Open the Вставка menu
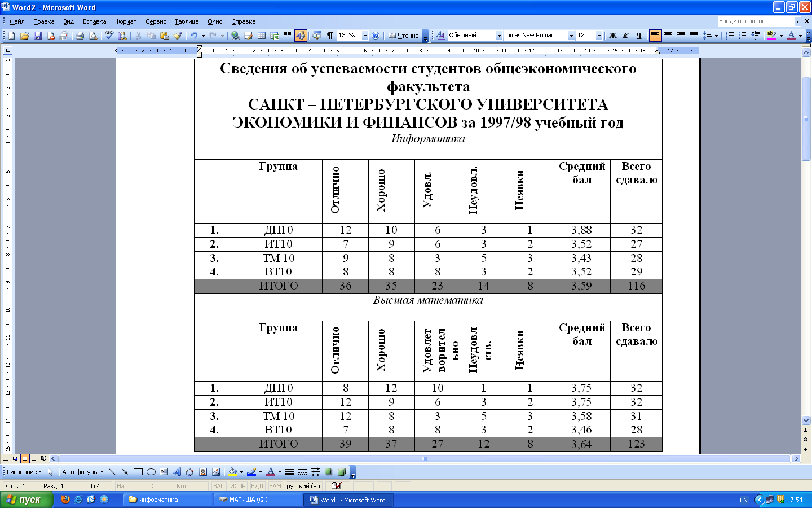 [x=94, y=21]
